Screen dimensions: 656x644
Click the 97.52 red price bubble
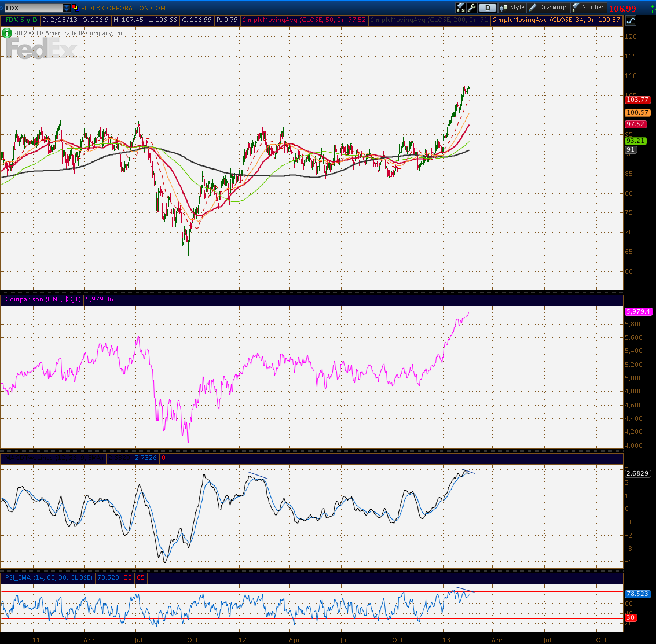pos(636,124)
